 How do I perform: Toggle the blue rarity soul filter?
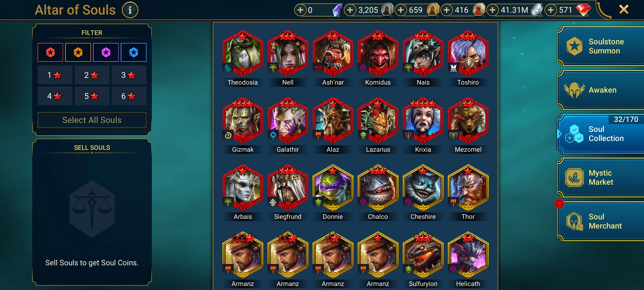[x=134, y=52]
